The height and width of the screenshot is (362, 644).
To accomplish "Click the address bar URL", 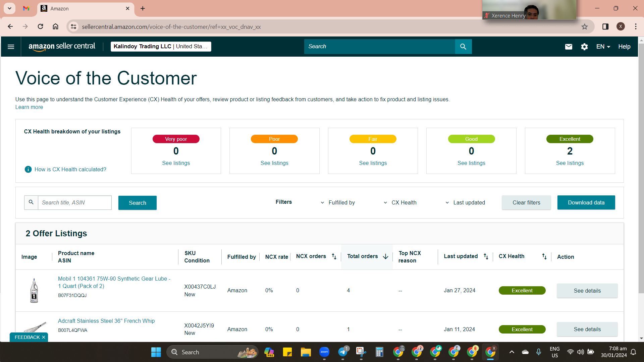I will pos(171,27).
